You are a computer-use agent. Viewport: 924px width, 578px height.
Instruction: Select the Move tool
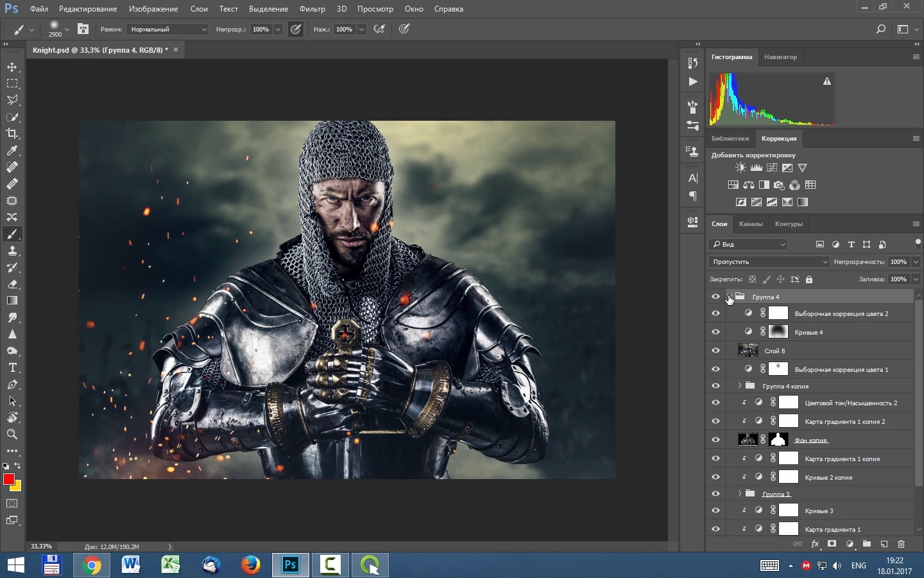[12, 67]
